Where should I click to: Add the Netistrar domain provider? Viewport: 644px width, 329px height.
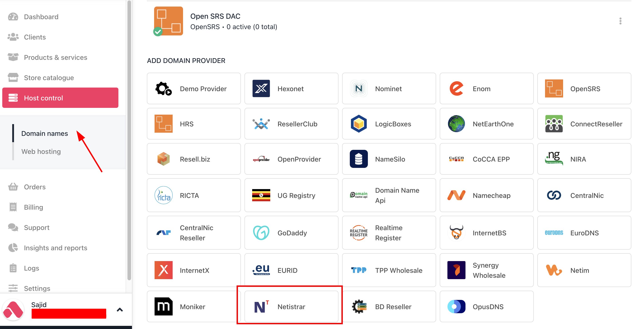pos(291,306)
